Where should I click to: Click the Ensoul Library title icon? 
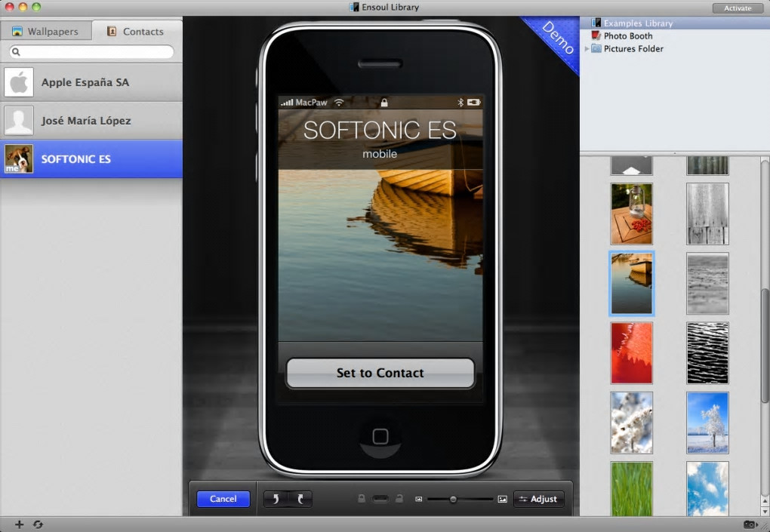pyautogui.click(x=354, y=7)
